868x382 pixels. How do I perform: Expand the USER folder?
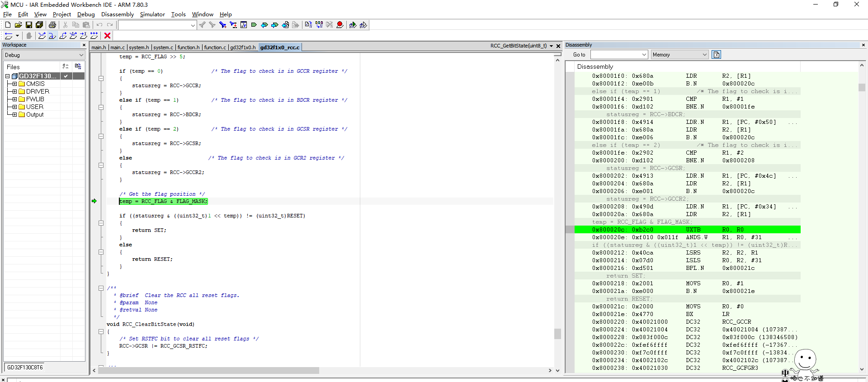(14, 107)
